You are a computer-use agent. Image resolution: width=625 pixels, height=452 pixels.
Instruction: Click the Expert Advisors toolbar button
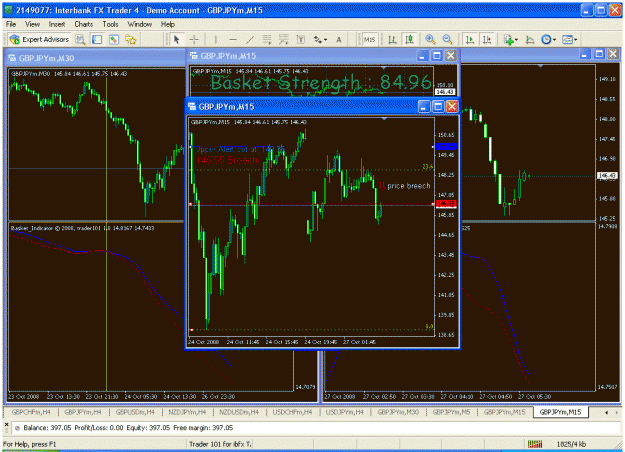(x=39, y=39)
